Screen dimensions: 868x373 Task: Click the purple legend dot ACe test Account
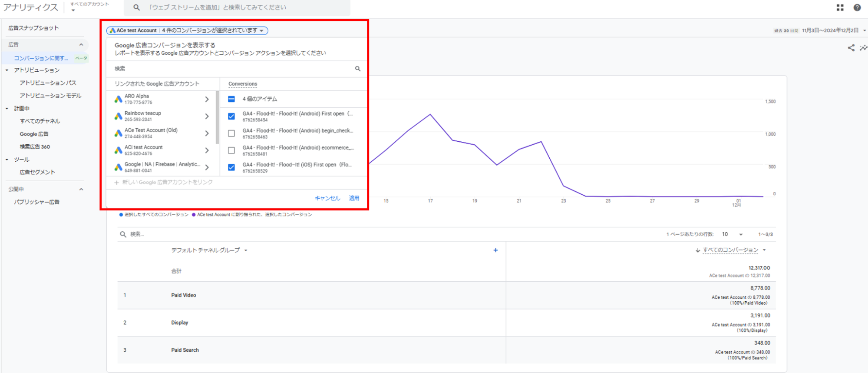[x=194, y=215]
